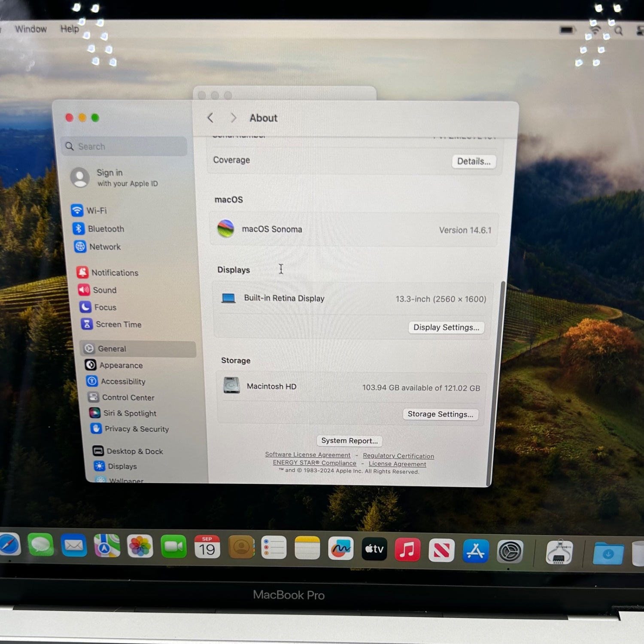644x644 pixels.
Task: Click the settings Search field
Action: click(x=125, y=146)
